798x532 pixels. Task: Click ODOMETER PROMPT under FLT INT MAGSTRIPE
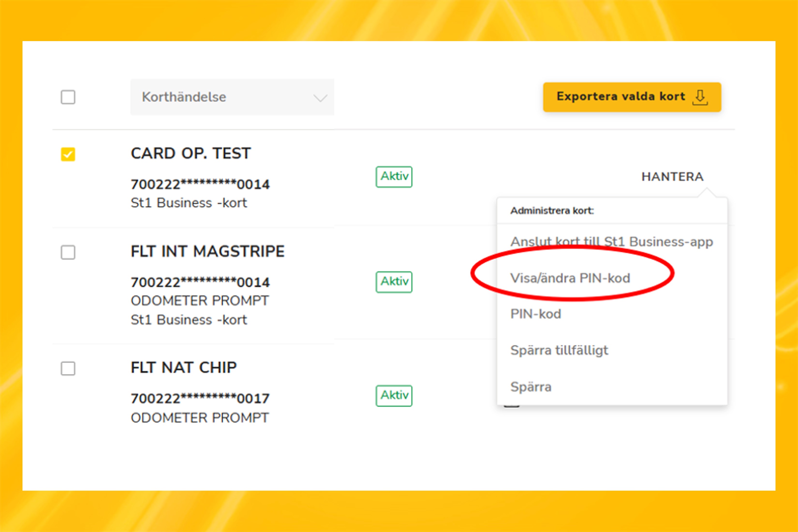point(200,301)
